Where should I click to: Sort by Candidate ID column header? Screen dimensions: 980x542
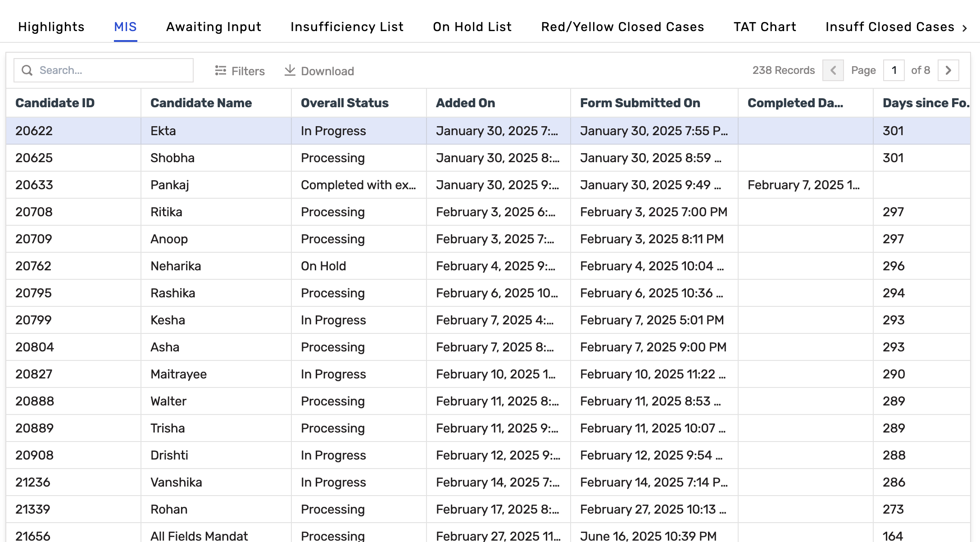point(55,103)
